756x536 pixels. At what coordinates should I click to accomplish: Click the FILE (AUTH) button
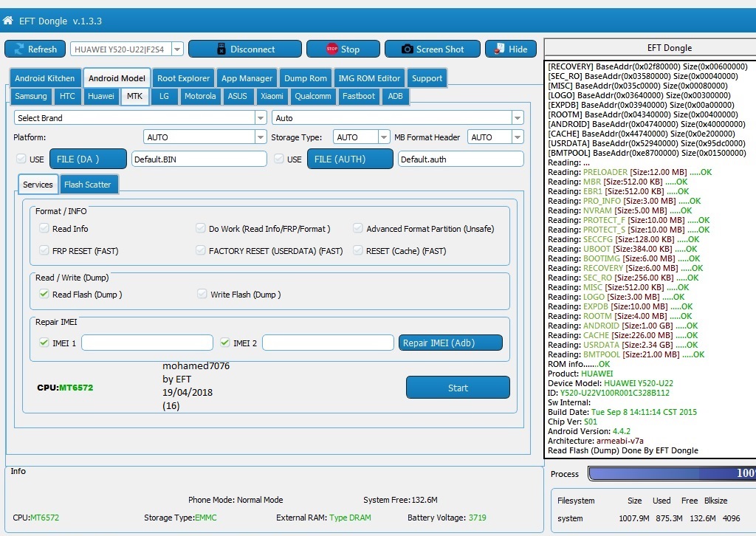350,159
